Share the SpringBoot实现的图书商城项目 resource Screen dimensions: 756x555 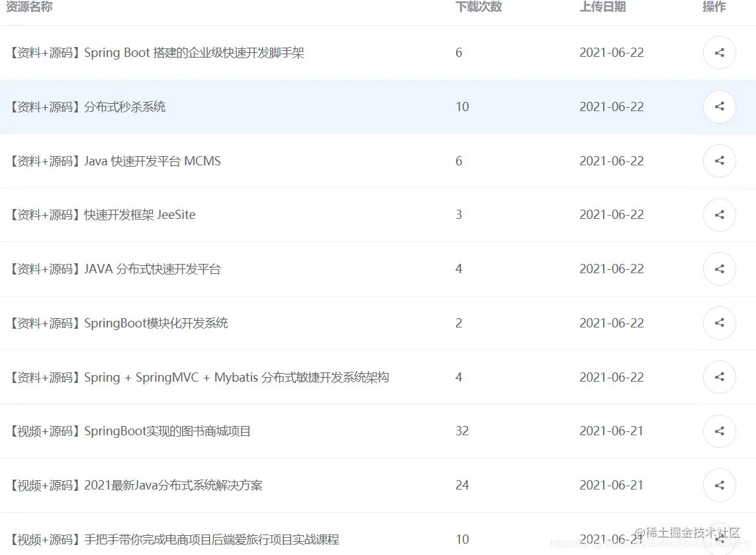(x=720, y=431)
